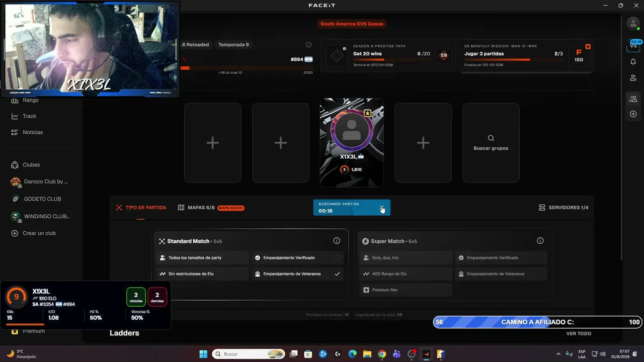Open Microsoft Store from taskbar
The height and width of the screenshot is (362, 644).
[x=308, y=354]
